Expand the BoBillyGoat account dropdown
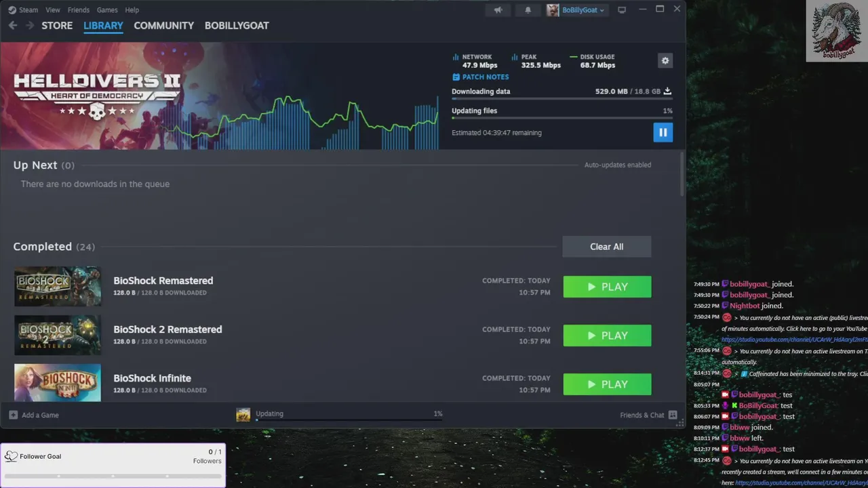The height and width of the screenshot is (488, 868). 583,10
